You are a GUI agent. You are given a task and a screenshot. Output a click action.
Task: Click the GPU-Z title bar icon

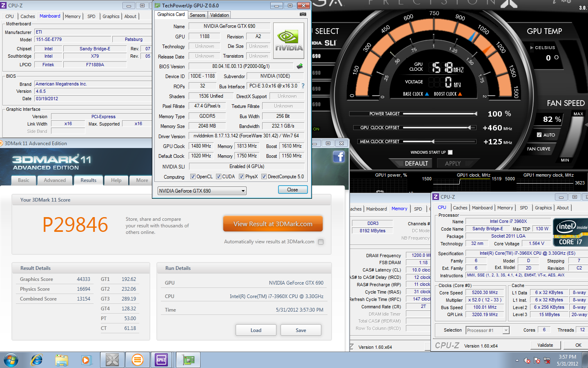158,5
